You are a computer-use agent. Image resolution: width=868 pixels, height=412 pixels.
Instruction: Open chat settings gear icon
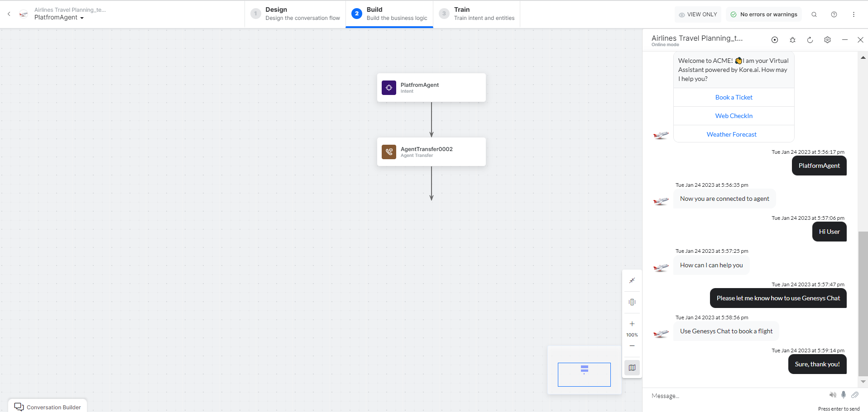[827, 40]
